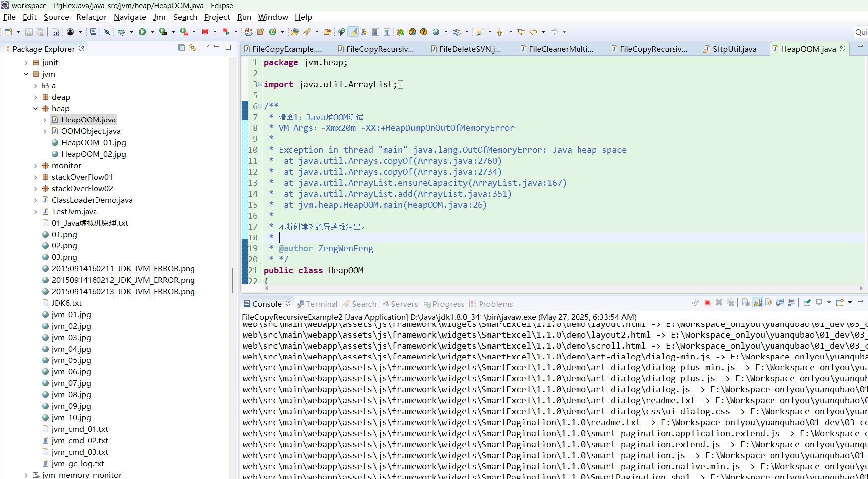Terminate the running process with the red square

(x=707, y=302)
